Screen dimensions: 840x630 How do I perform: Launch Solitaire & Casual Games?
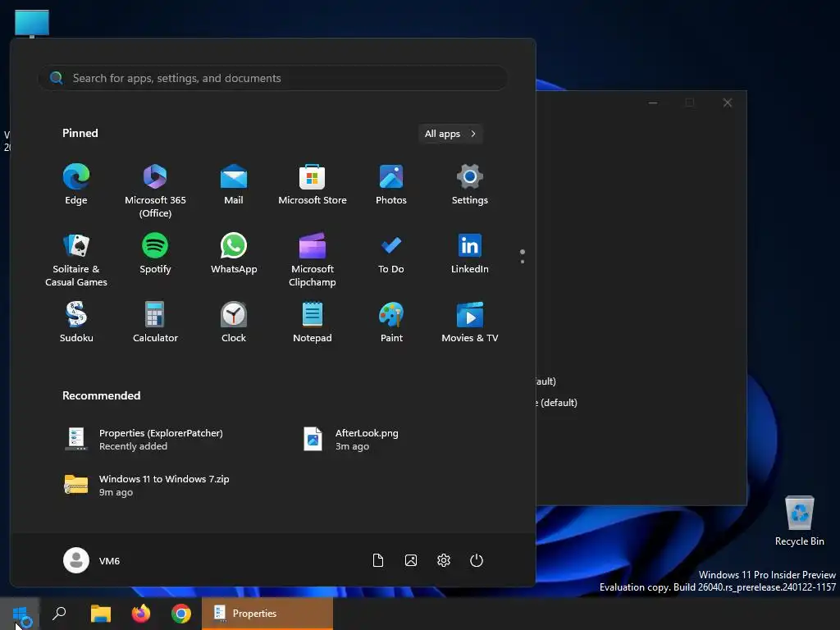[76, 260]
